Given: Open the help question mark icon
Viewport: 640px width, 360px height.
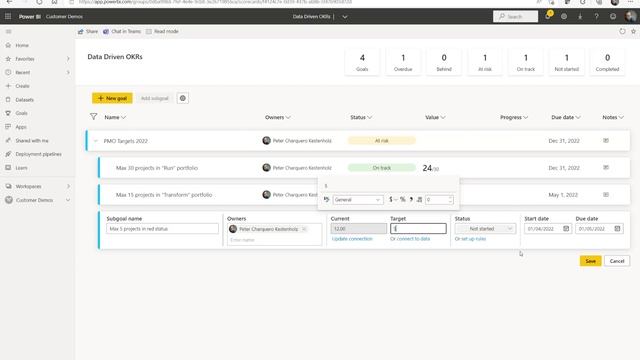Looking at the screenshot, I should pos(596,16).
